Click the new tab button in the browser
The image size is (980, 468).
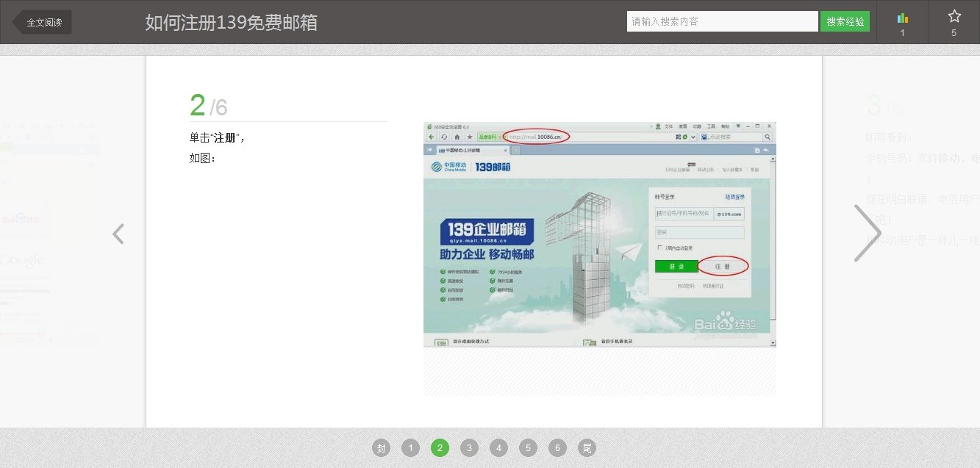(x=515, y=149)
